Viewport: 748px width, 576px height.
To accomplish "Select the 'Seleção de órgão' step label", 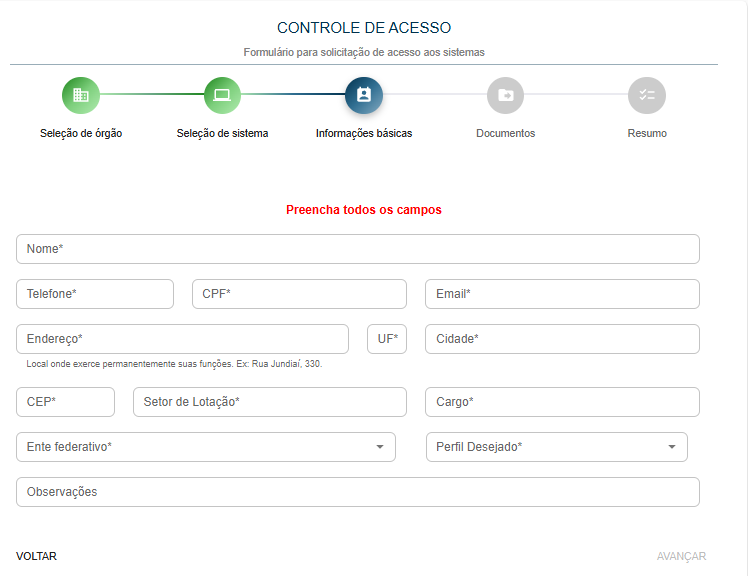I will point(81,133).
